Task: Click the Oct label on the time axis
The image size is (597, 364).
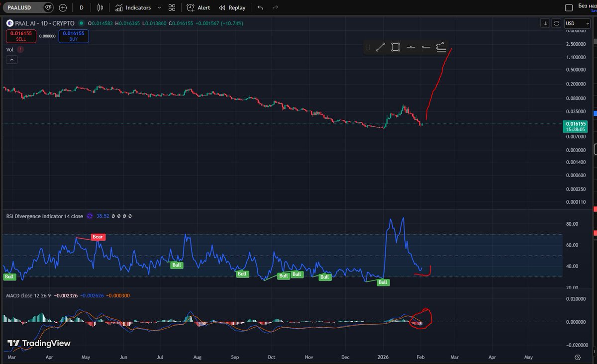Action: coord(272,357)
